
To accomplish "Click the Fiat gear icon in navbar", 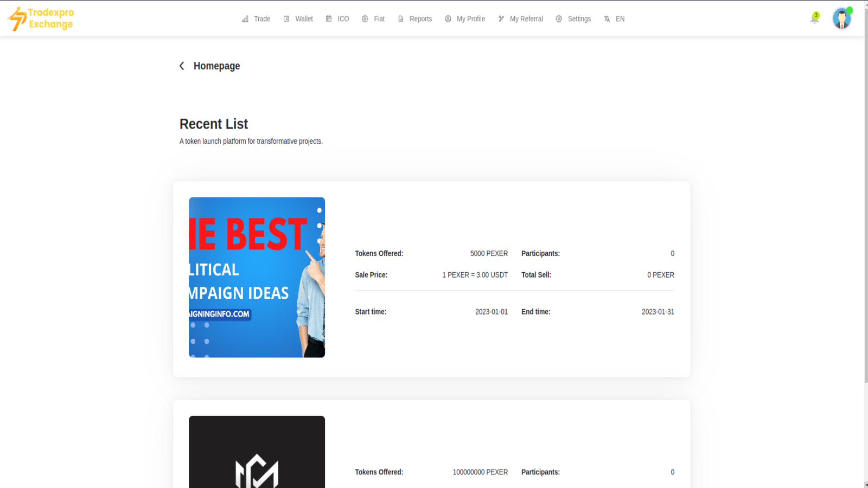I will [365, 18].
